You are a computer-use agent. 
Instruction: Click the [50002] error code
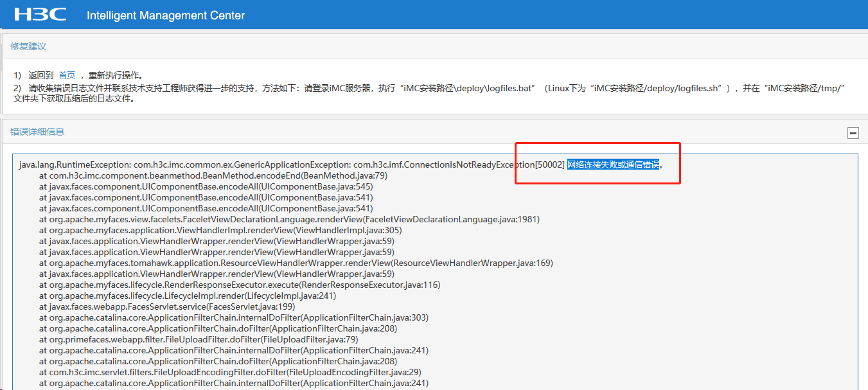click(x=550, y=165)
